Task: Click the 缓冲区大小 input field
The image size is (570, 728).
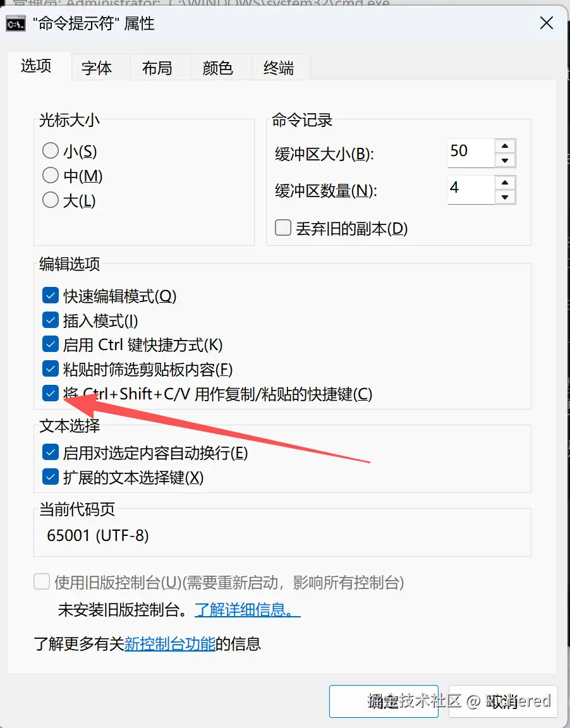Action: 471,153
